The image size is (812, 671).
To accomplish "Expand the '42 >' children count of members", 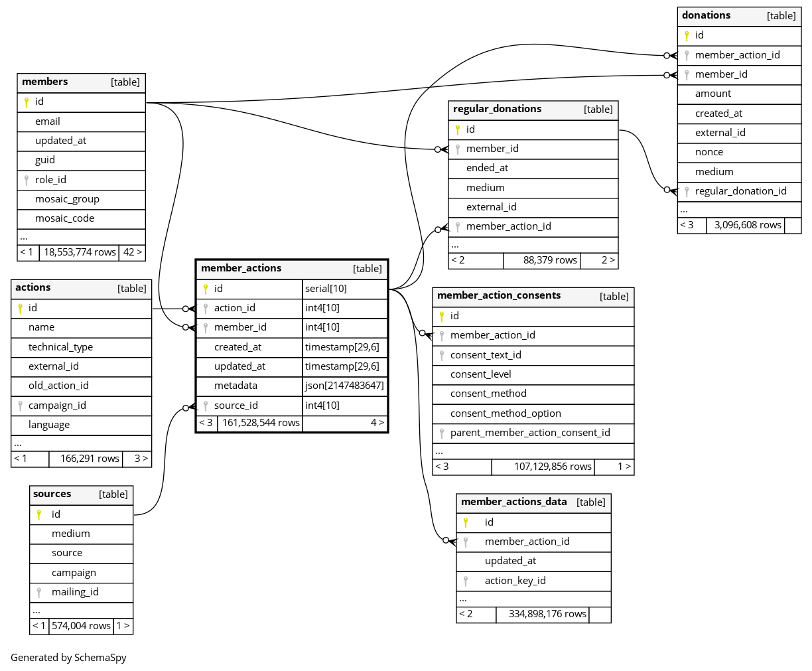I will [133, 252].
